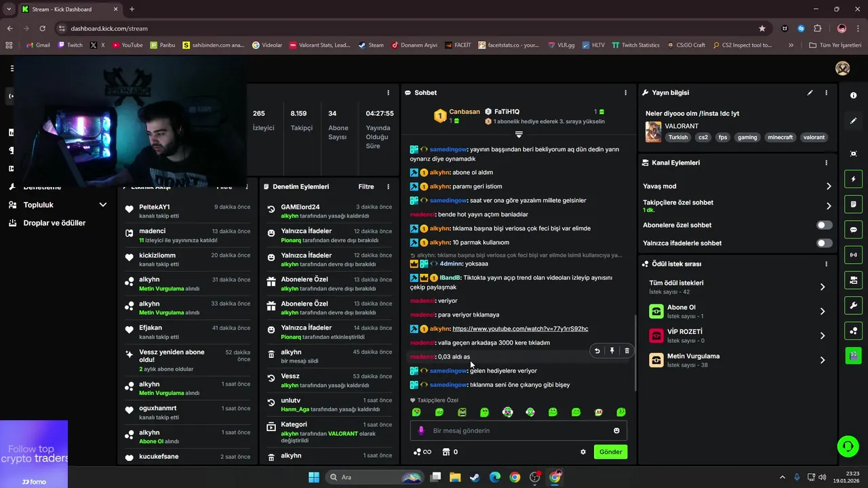Toggle the storage box widget in right sidebar
Viewport: 868px width, 488px height.
tap(853, 280)
